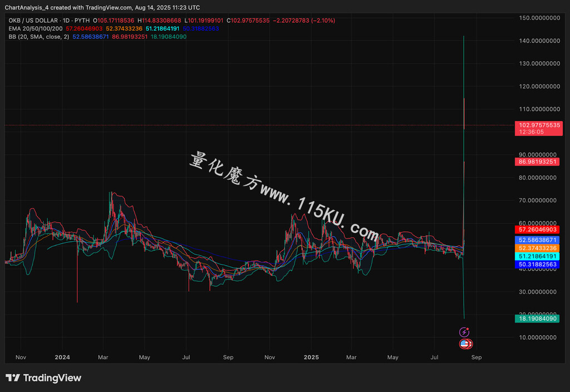Click the 140.00000000 price axis label

540,41
